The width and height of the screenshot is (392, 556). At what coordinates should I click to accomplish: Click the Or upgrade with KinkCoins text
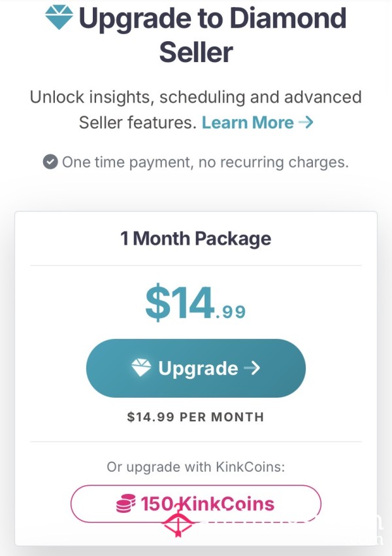coord(196,467)
